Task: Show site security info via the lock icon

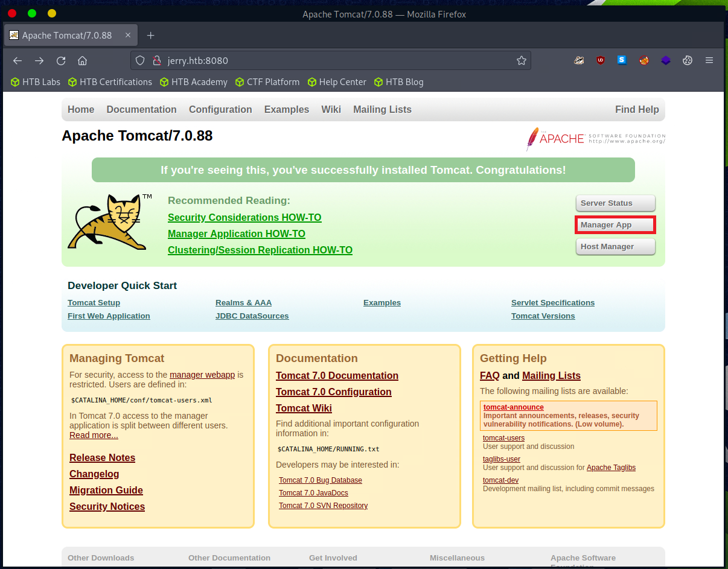Action: [157, 60]
